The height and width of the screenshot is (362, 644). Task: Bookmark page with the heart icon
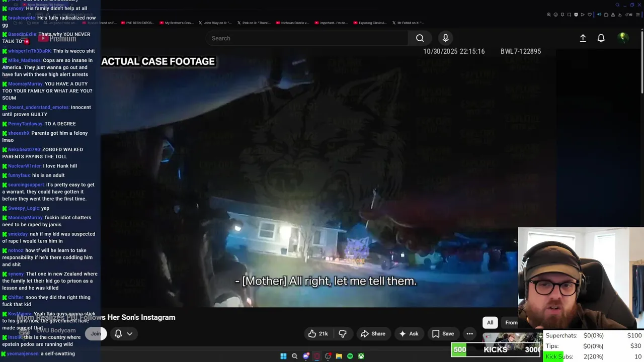pyautogui.click(x=590, y=15)
